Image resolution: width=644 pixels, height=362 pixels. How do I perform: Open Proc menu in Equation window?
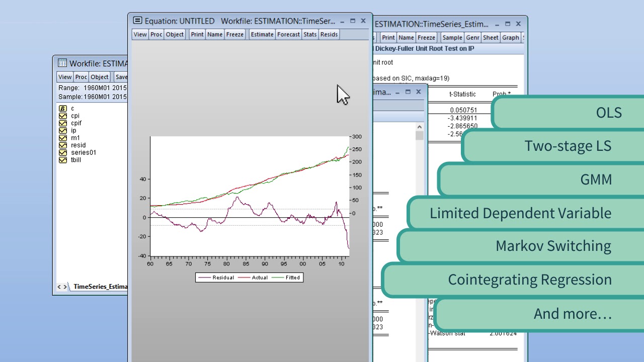point(156,34)
